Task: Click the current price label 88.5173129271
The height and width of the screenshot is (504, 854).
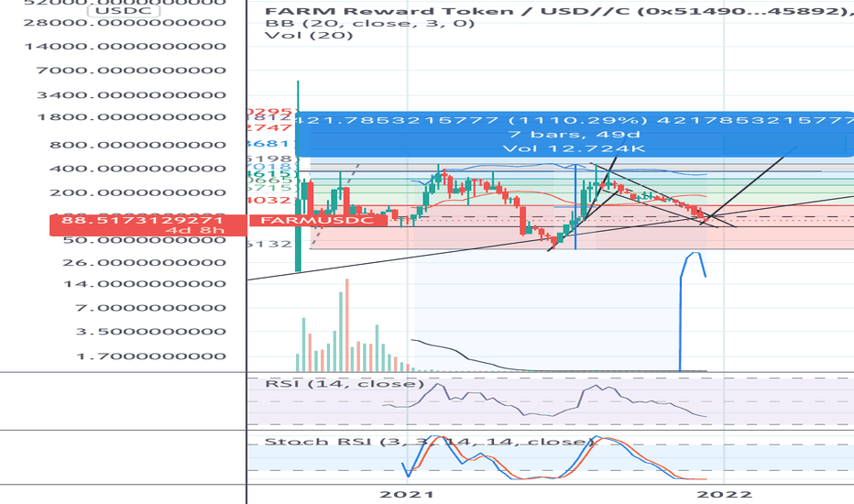Action: [148, 225]
